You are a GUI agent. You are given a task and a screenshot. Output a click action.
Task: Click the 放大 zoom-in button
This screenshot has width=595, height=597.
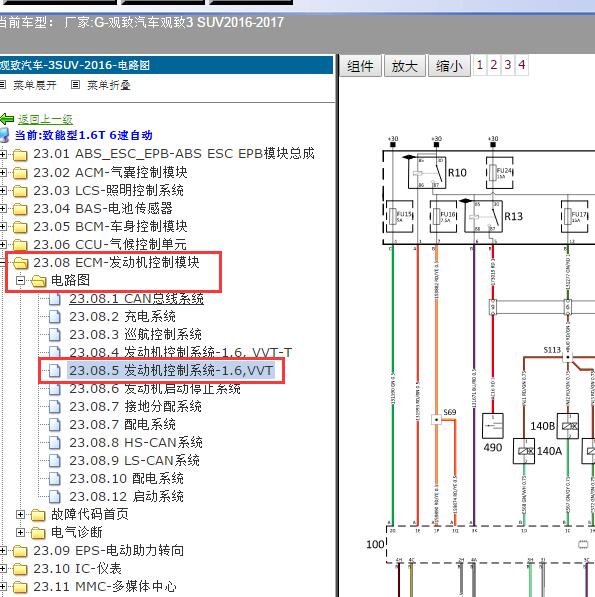(405, 66)
